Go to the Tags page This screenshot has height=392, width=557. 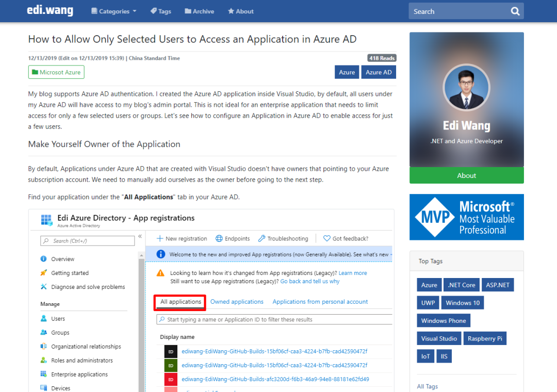coord(160,11)
